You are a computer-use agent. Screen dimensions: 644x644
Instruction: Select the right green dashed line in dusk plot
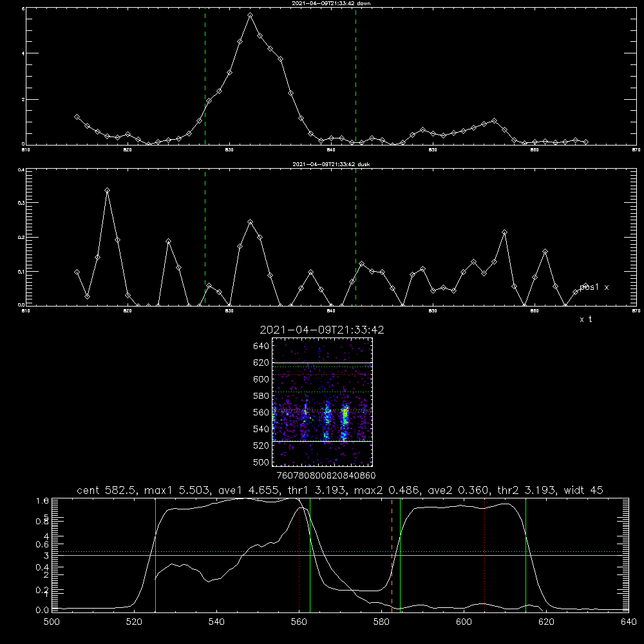(355, 238)
